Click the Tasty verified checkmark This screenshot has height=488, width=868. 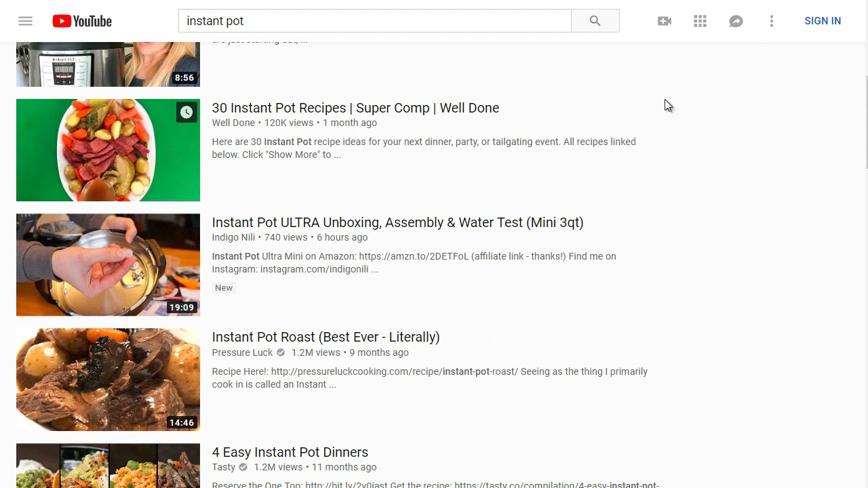(x=243, y=467)
